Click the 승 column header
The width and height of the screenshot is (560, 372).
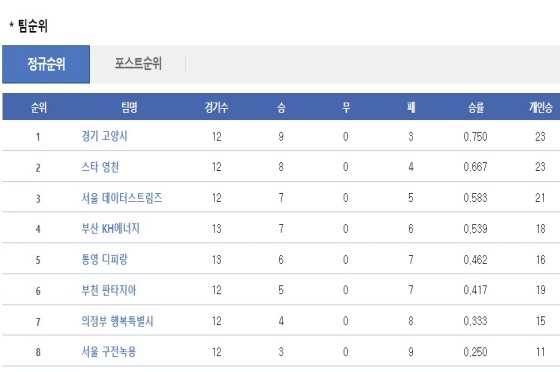pyautogui.click(x=281, y=107)
